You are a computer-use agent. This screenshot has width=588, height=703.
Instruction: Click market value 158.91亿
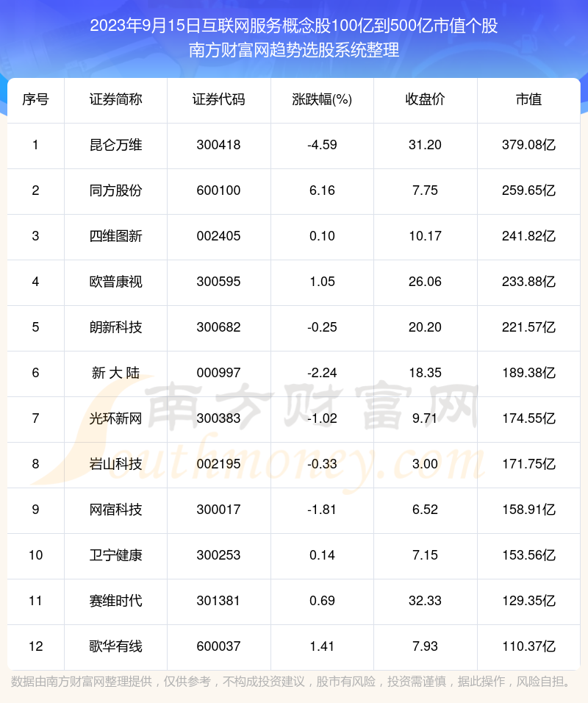pos(529,510)
